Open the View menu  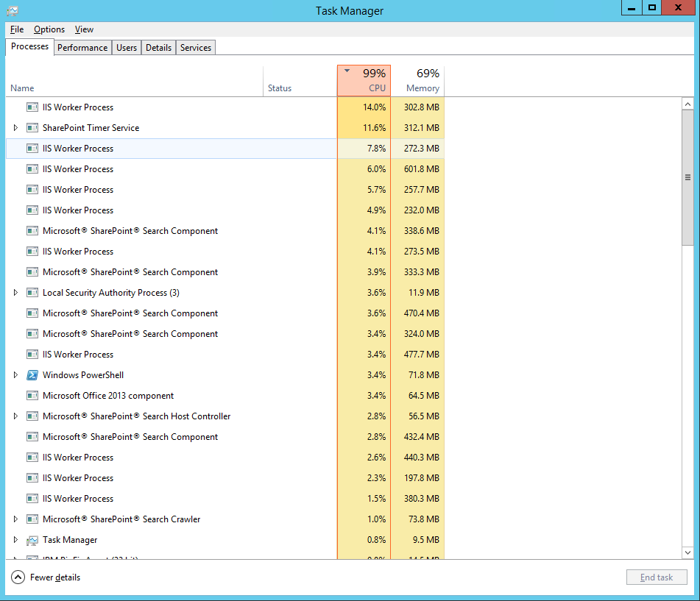(x=84, y=29)
